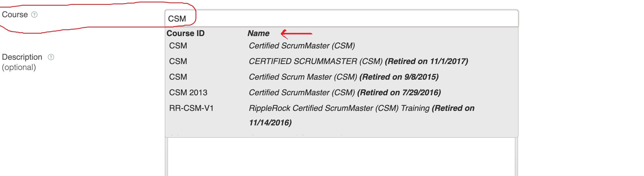Select the active Certified ScrumMaster (CSM) course name
The image size is (644, 176).
302,46
